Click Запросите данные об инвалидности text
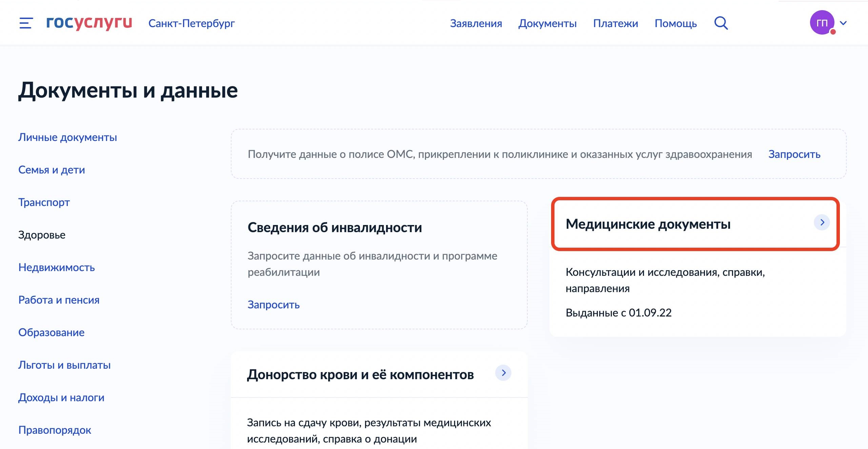This screenshot has width=868, height=449. (372, 264)
